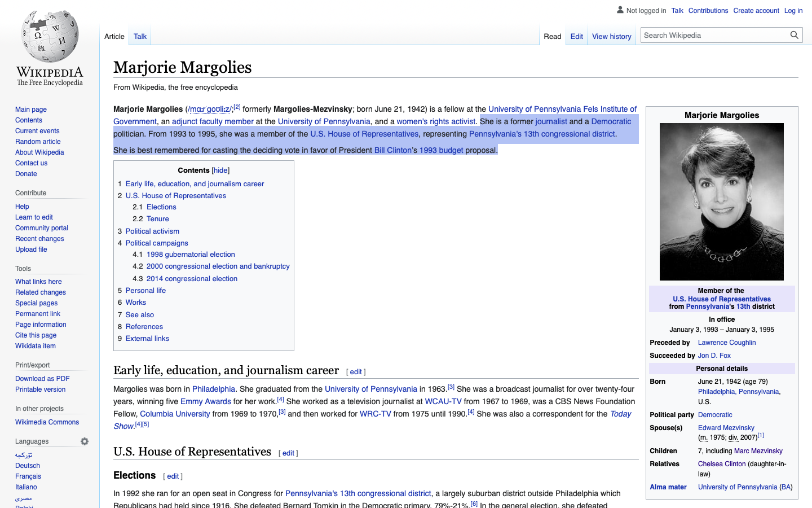Click pronunciation IPA link
812x508 pixels.
(210, 109)
